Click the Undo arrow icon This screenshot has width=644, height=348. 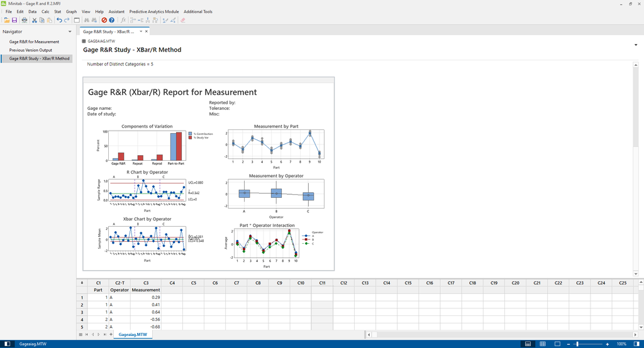click(x=59, y=20)
